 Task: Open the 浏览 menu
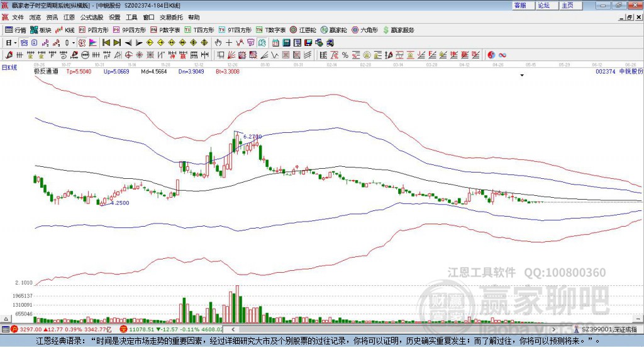(35, 17)
